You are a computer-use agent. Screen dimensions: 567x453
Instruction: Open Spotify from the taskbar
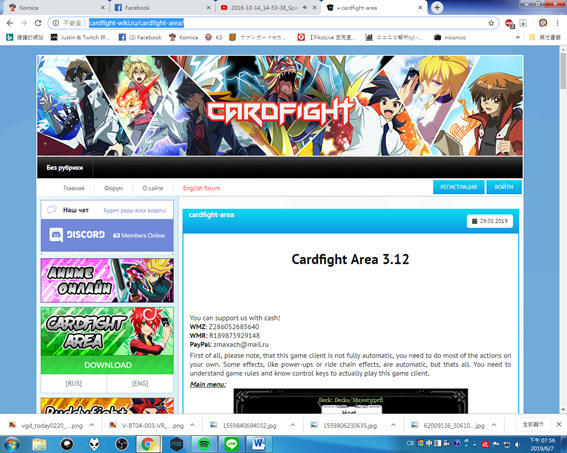tap(204, 444)
